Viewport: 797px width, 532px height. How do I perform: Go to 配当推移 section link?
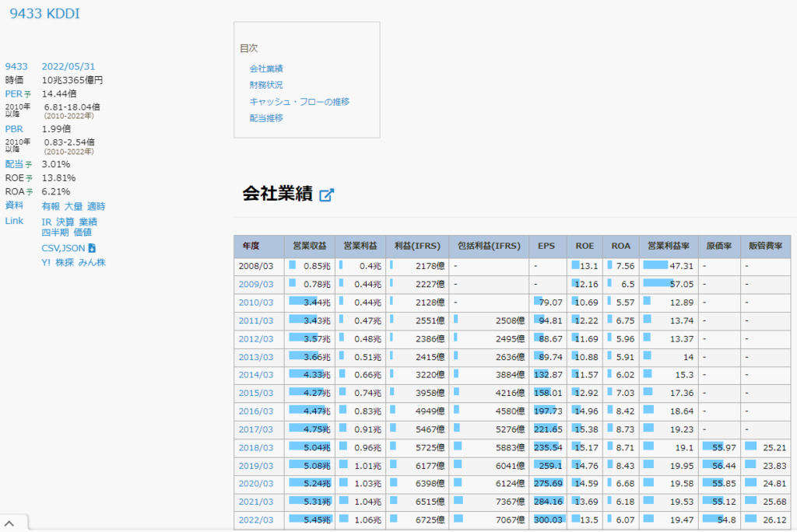click(x=266, y=118)
